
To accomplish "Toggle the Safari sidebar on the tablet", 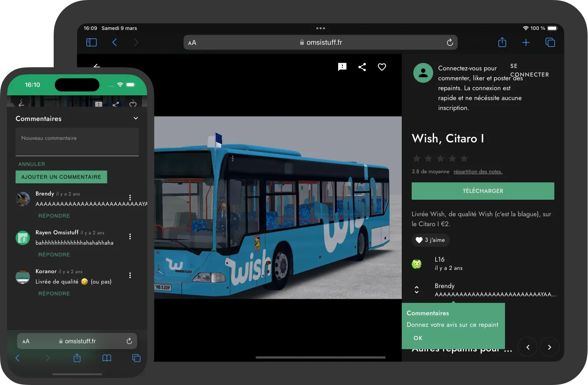I will click(x=91, y=43).
